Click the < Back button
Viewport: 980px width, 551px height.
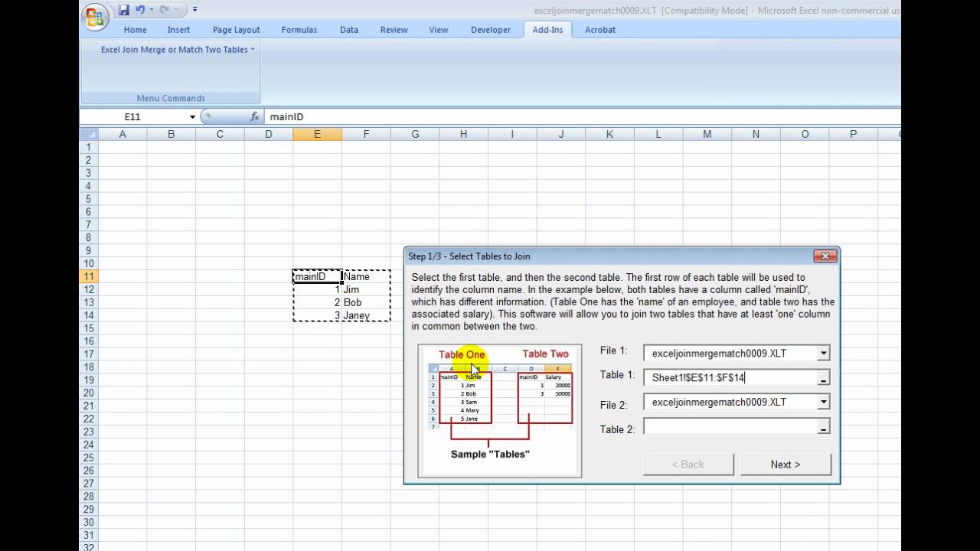688,465
